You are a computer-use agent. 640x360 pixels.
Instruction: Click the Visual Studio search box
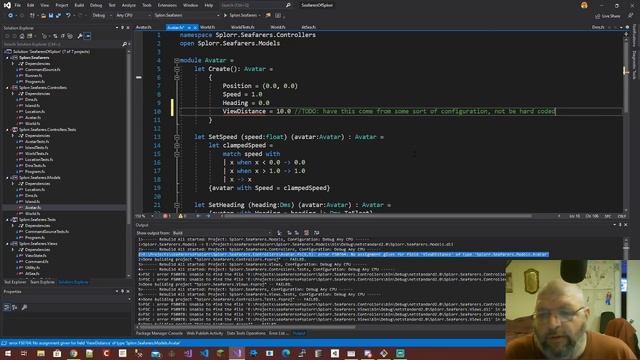tap(255, 5)
